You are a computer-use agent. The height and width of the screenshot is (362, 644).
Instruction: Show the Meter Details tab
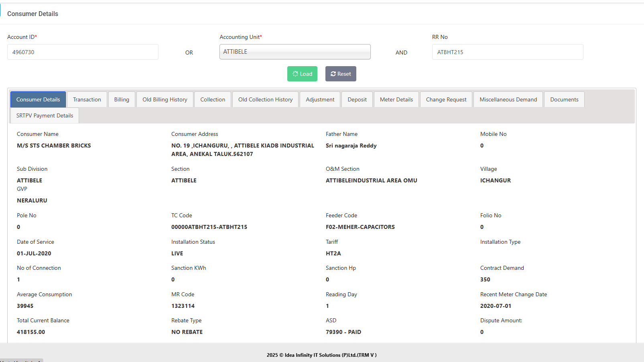tap(396, 99)
